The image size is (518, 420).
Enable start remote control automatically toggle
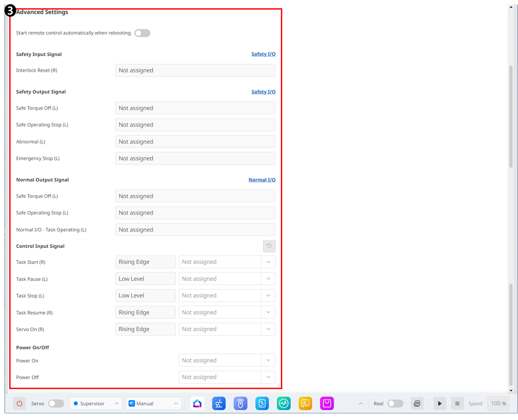coord(142,33)
